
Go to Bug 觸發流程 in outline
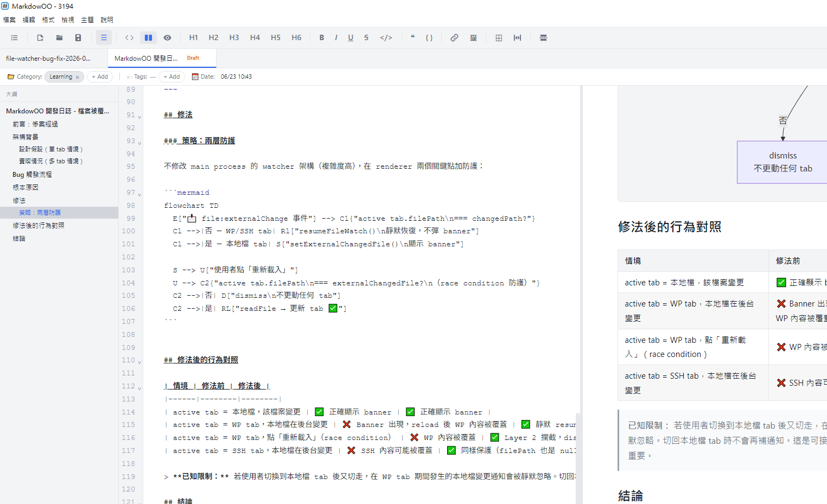coord(32,175)
